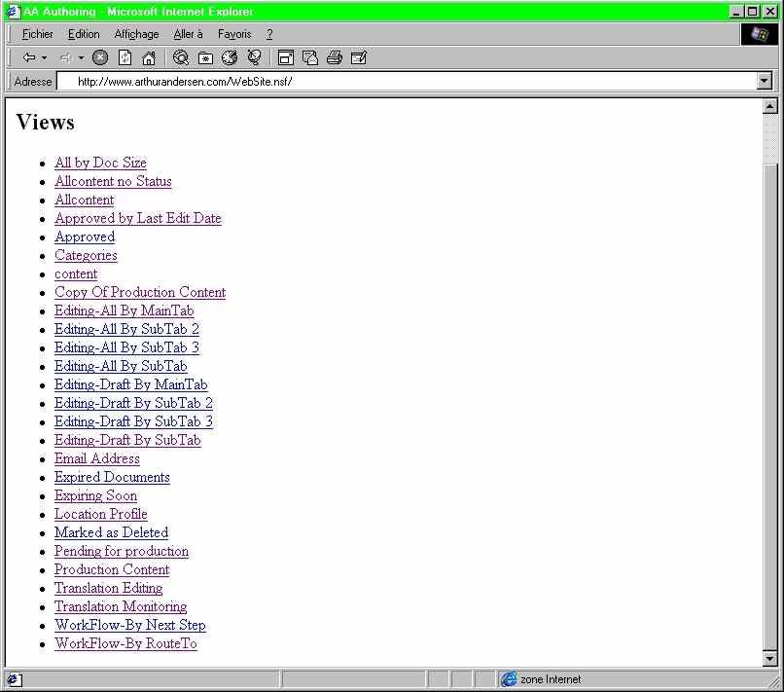Open Editing-All By SubTab link

(x=121, y=366)
